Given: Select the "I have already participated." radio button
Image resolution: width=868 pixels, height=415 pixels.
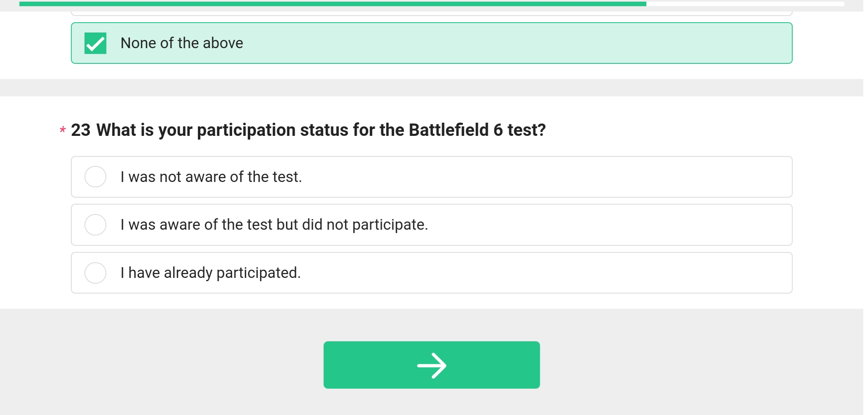Looking at the screenshot, I should [x=95, y=273].
